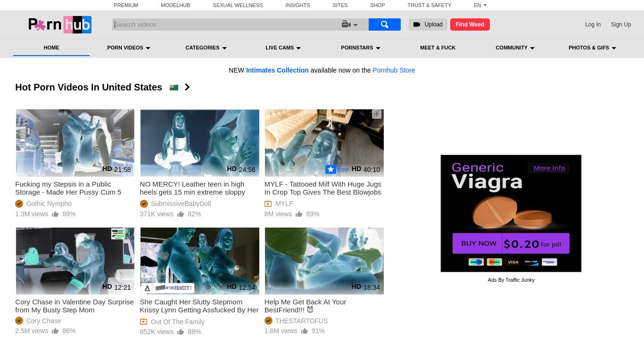Image resolution: width=644 pixels, height=343 pixels.
Task: Open the EN language dropdown
Action: pos(480,5)
